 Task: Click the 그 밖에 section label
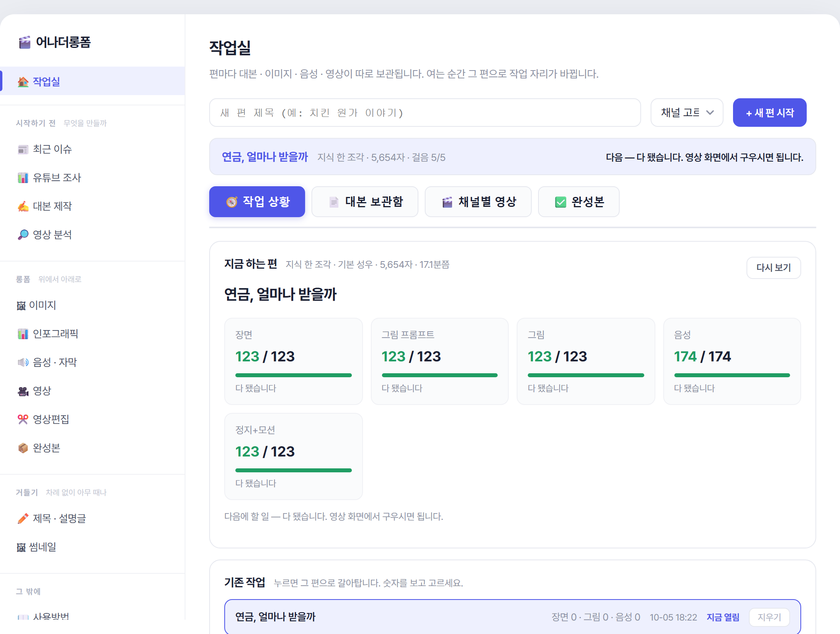(x=28, y=592)
